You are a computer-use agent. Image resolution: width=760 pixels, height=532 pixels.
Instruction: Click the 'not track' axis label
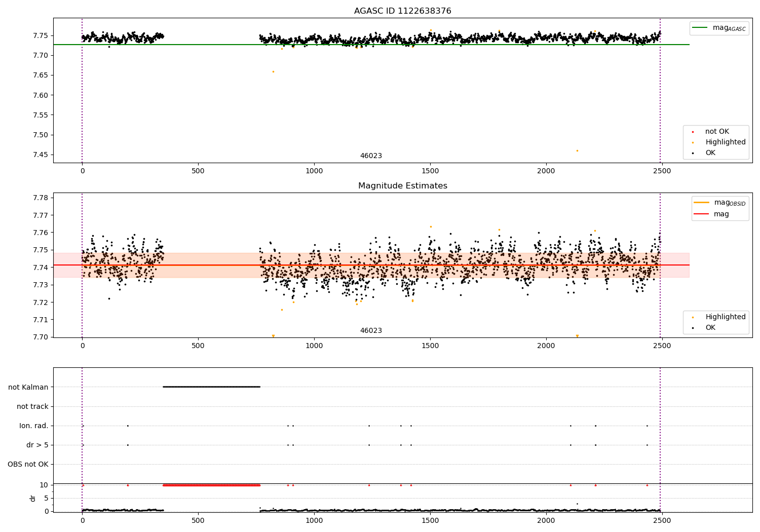pos(32,406)
